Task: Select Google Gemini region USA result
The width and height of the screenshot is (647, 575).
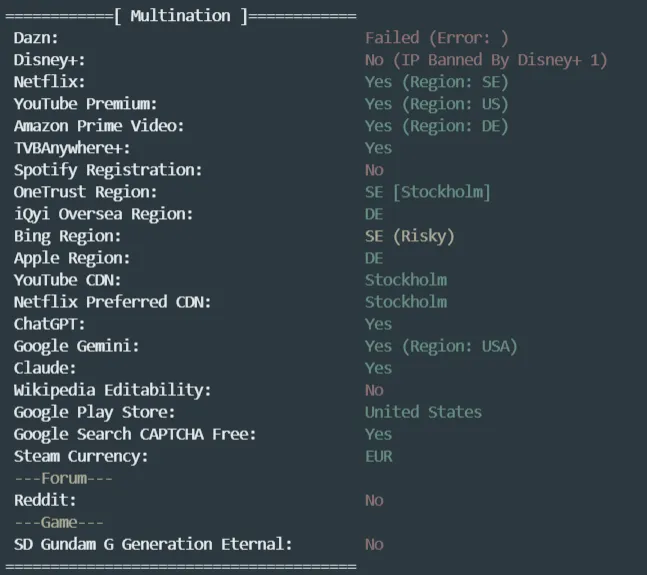Action: (440, 346)
